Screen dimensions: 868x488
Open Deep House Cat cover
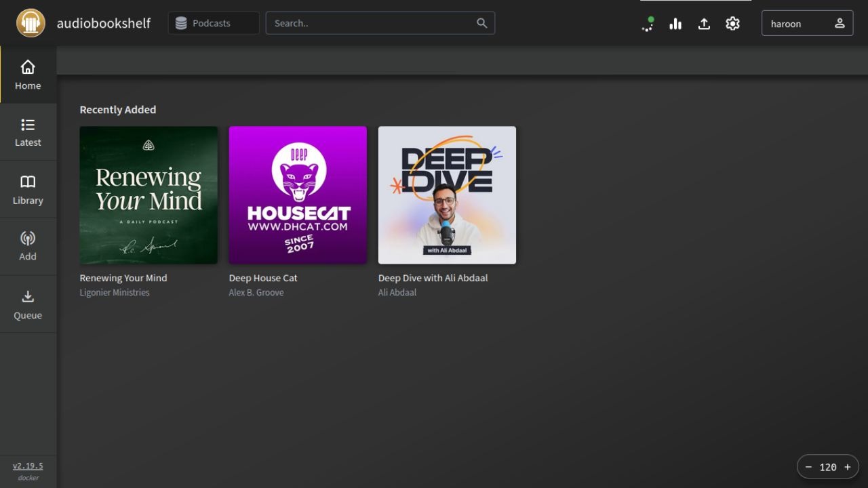point(298,195)
